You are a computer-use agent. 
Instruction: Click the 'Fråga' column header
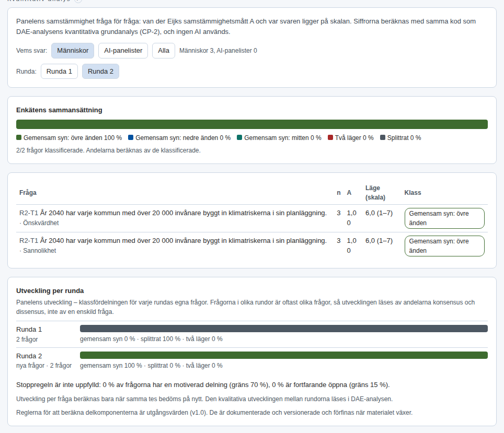(x=28, y=193)
